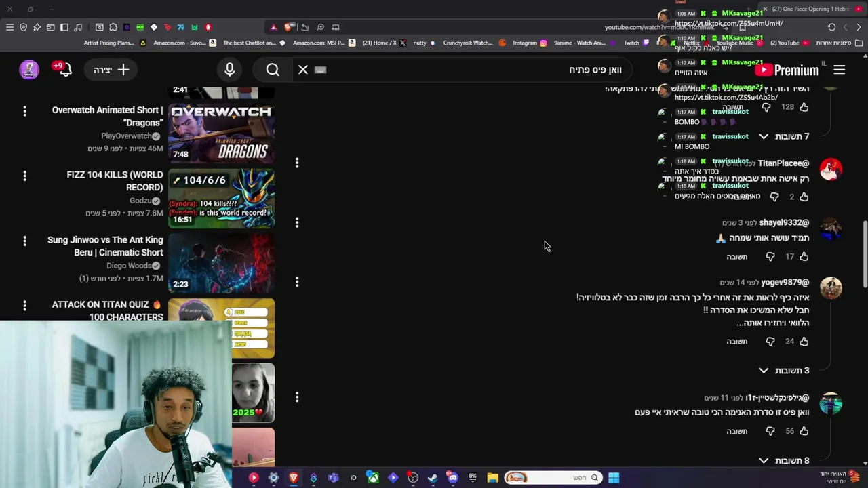Open the 9anime bookmark
The width and height of the screenshot is (868, 488).
(584, 43)
